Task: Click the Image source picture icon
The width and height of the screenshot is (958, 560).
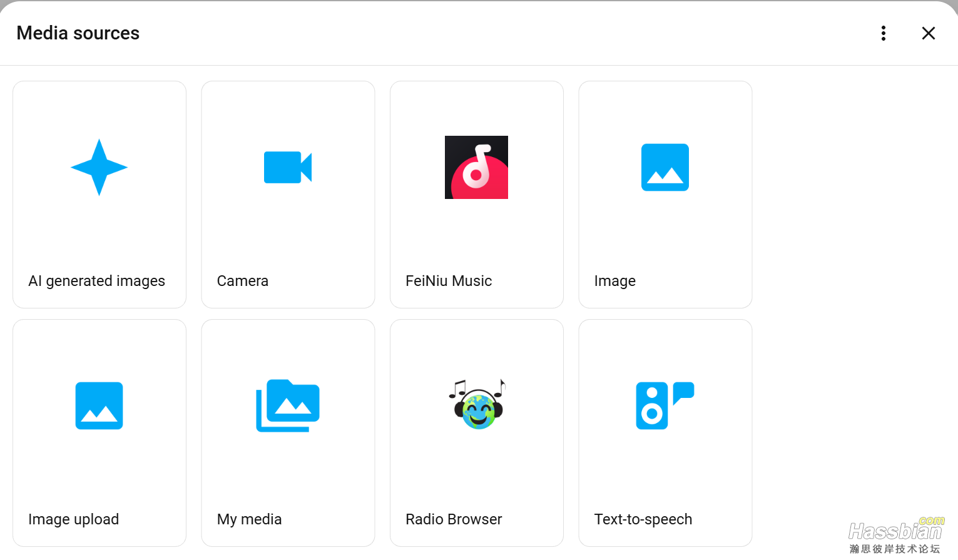Action: (665, 167)
